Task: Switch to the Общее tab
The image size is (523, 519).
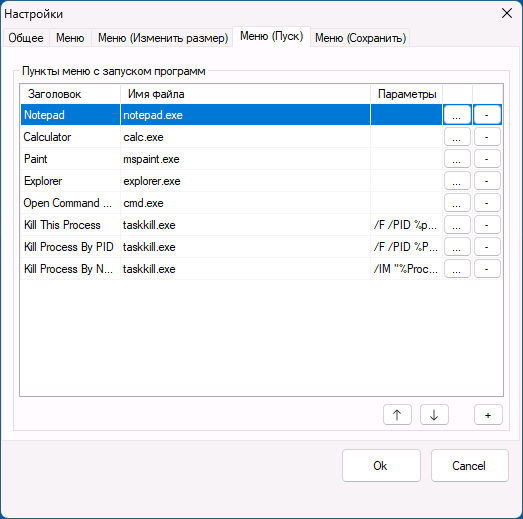Action: [x=26, y=38]
